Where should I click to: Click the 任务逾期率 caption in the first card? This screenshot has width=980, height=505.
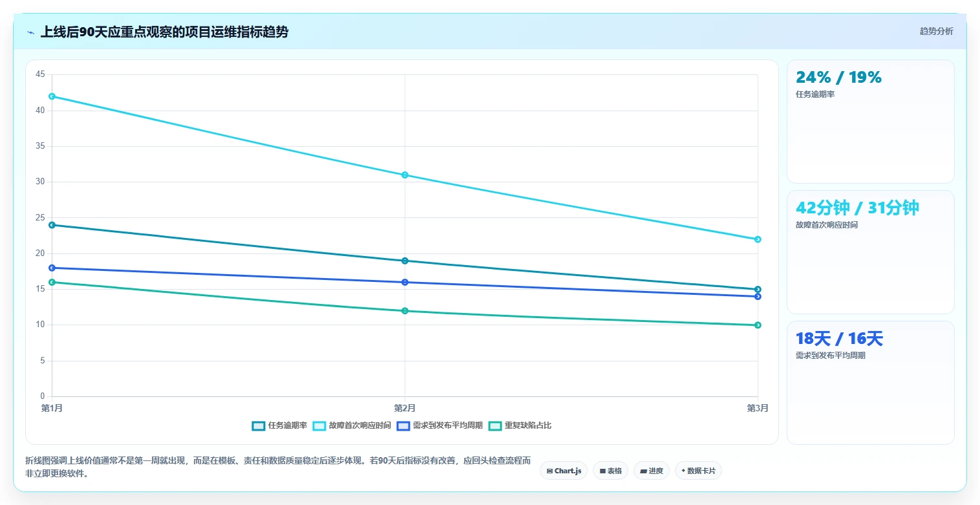pyautogui.click(x=815, y=94)
